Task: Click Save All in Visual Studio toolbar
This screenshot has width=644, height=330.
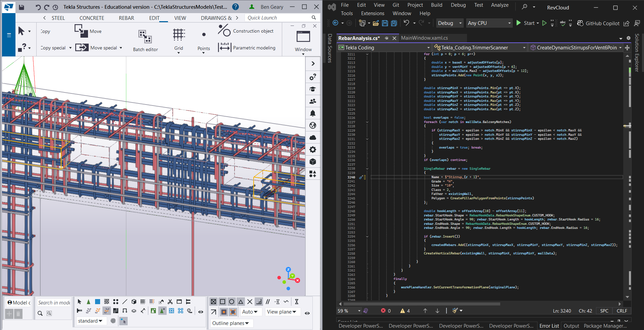Action: tap(394, 23)
